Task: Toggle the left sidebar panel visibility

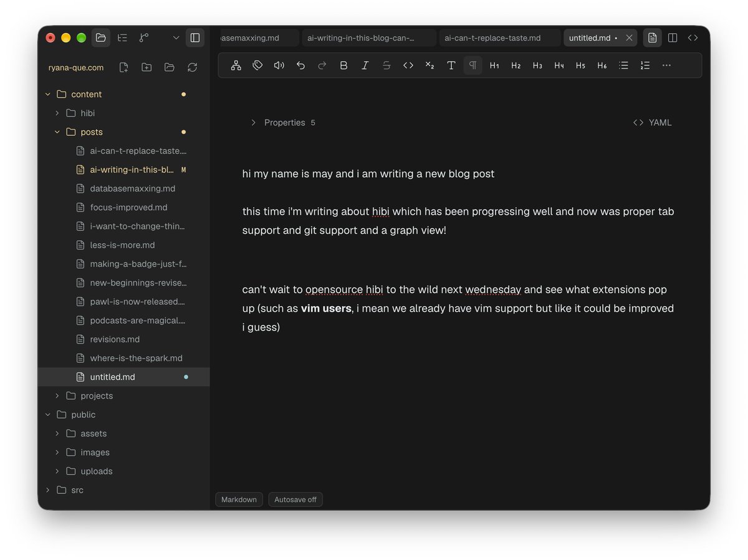Action: (195, 37)
